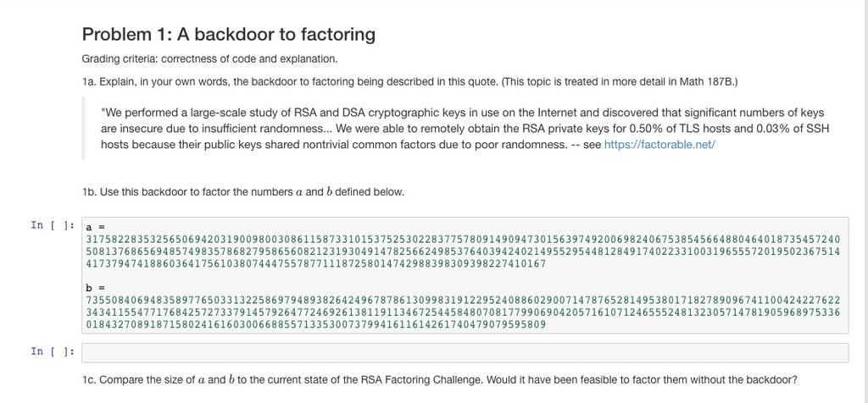This screenshot has height=403, width=868.
Task: Click the last digit line of variable b
Action: tap(316, 324)
